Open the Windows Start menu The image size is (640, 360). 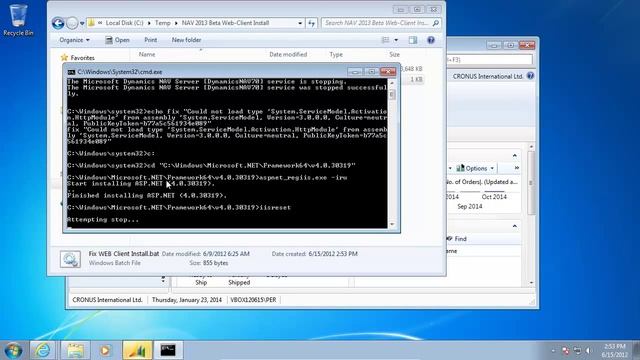pos(13,351)
